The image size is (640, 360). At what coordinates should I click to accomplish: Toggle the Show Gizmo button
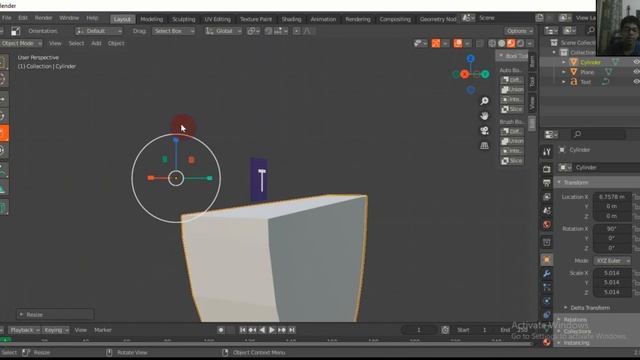(x=436, y=43)
